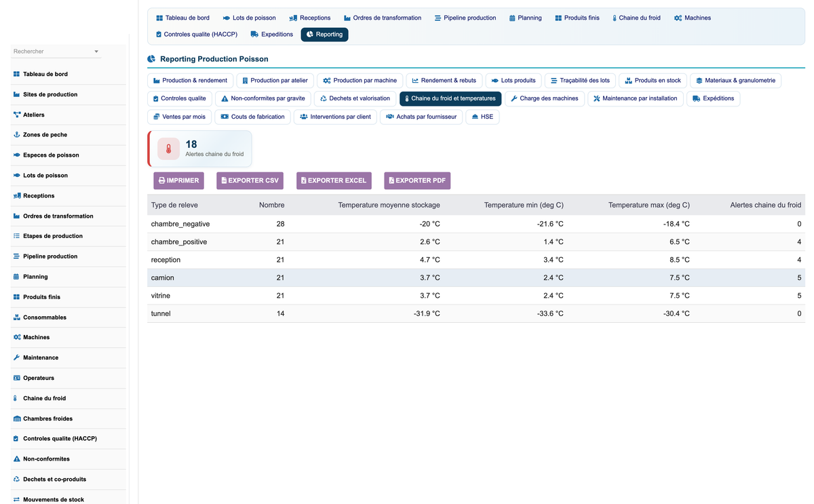The width and height of the screenshot is (814, 504).
Task: Click the IMPRIMER button
Action: click(x=179, y=180)
